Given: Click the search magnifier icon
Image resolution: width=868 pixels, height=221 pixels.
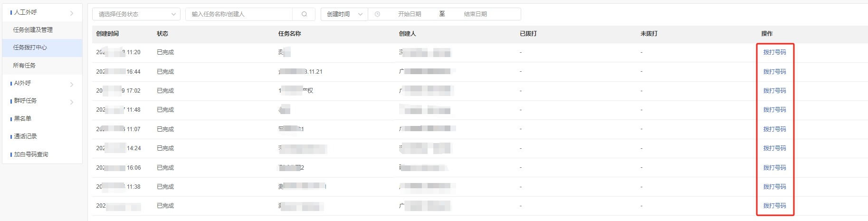Looking at the screenshot, I should (304, 14).
